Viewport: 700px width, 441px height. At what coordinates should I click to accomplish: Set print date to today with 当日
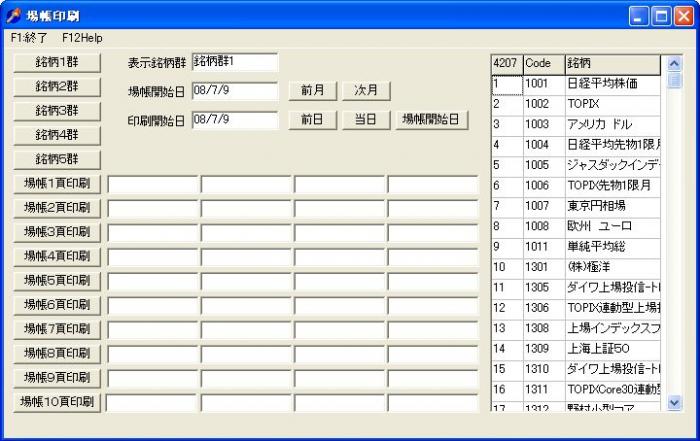click(x=366, y=120)
